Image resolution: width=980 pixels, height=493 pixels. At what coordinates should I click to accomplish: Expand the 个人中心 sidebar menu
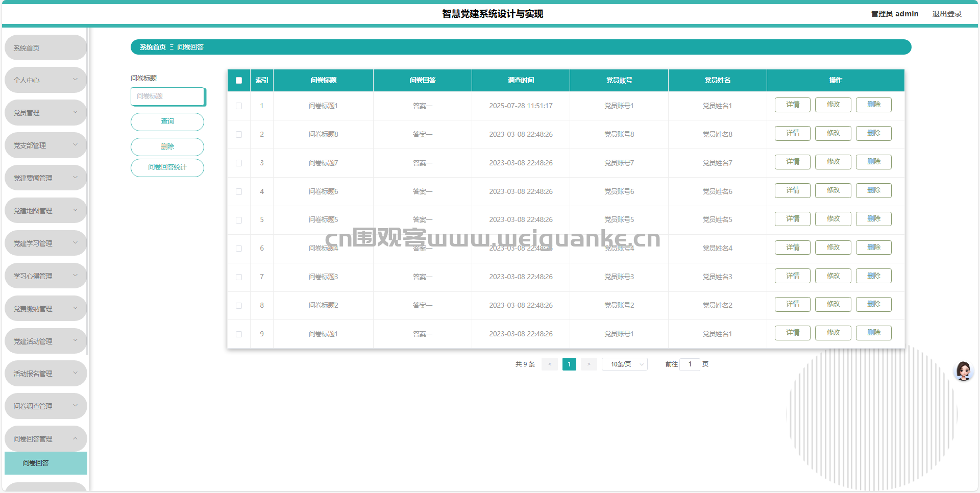(46, 80)
